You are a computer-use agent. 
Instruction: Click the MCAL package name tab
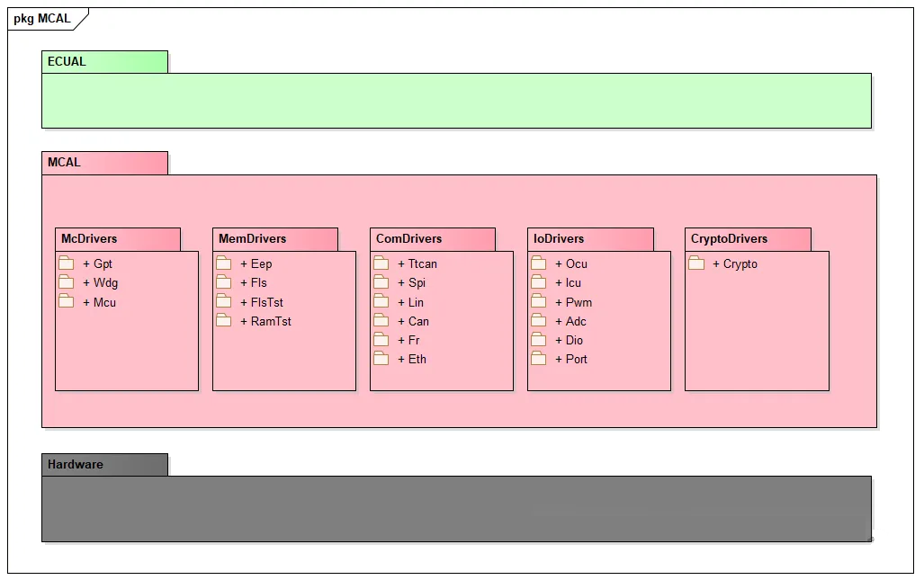click(104, 163)
